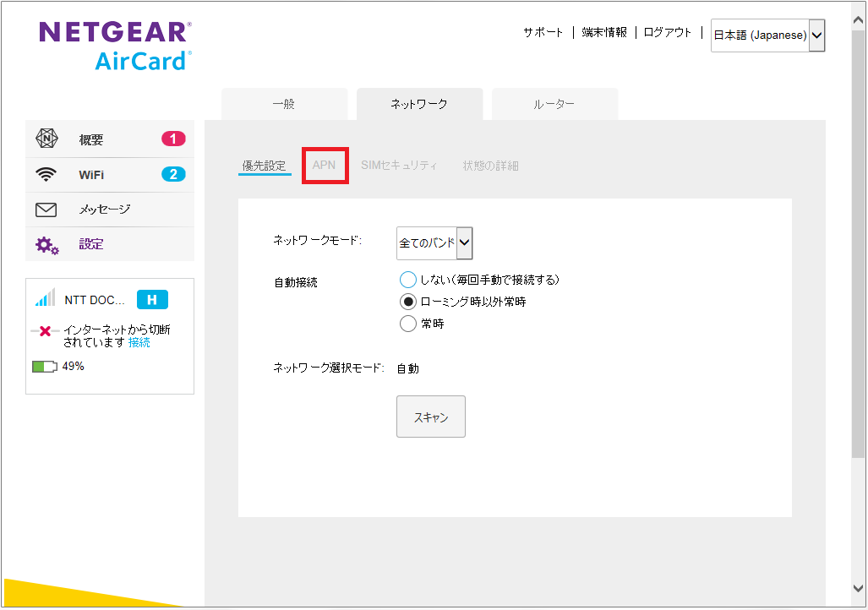
Task: Open 概要 in the sidebar
Action: tap(110, 139)
